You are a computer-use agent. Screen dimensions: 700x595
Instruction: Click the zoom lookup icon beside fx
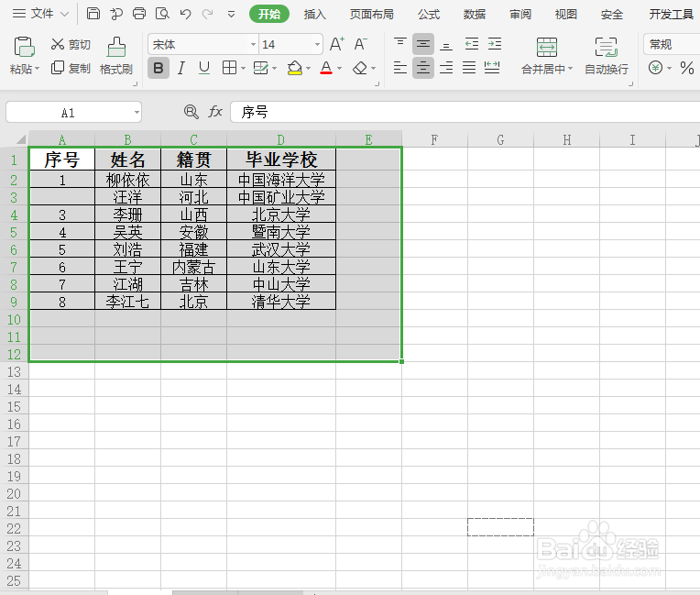(191, 112)
